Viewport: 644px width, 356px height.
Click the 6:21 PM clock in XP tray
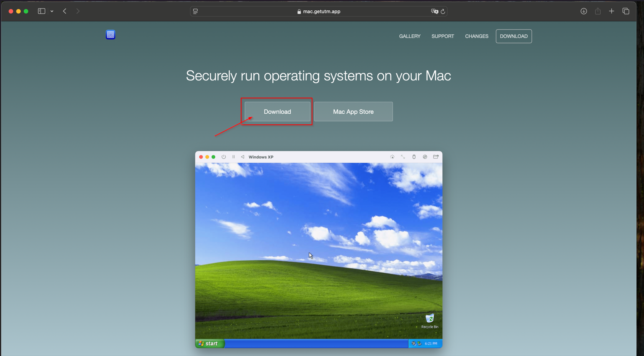click(x=431, y=343)
